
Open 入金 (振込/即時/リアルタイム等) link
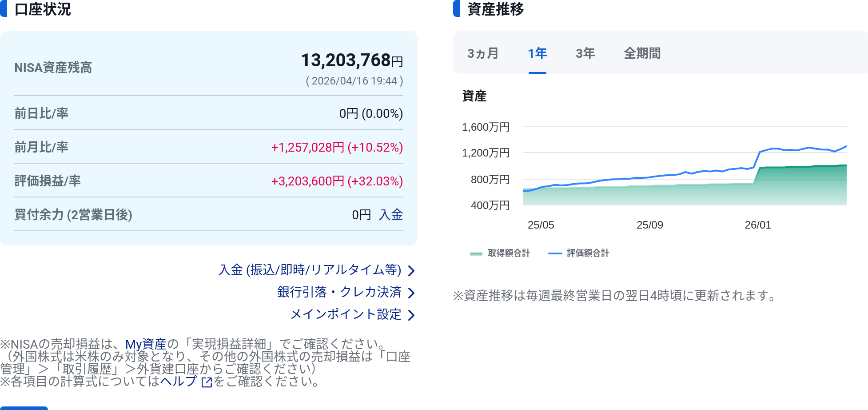pos(310,270)
